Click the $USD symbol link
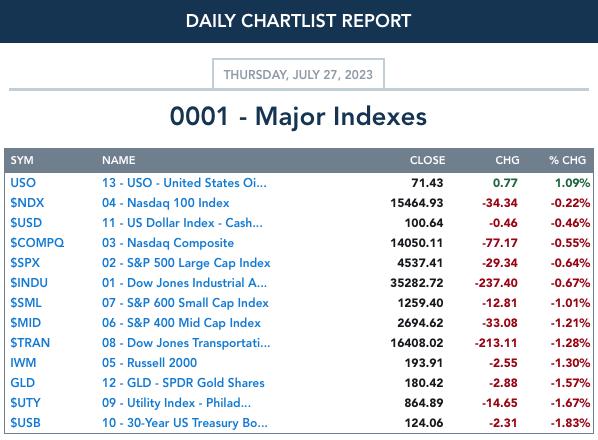Viewport: 598px width, 440px height. (x=26, y=223)
